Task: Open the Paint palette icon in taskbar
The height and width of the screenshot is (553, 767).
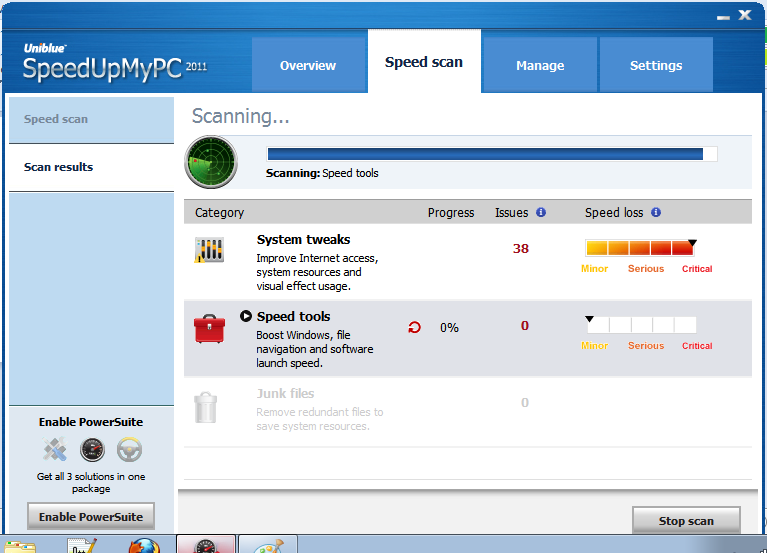Action: point(268,544)
